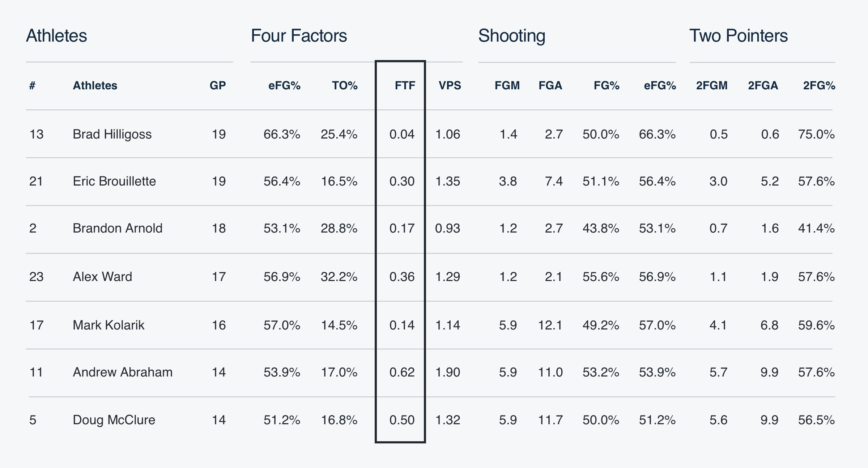
Task: Sort by the Athletes name column header
Action: coord(95,86)
